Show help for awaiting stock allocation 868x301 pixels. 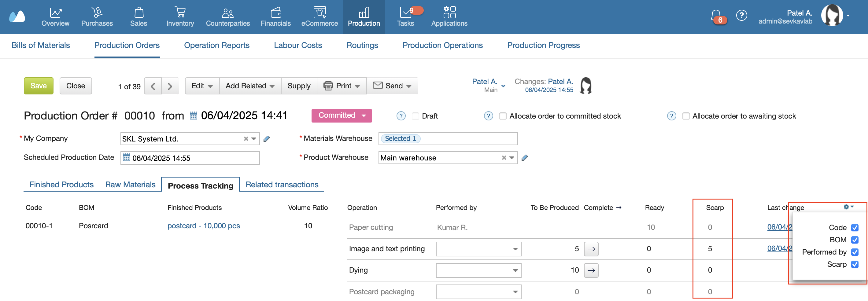pos(671,116)
